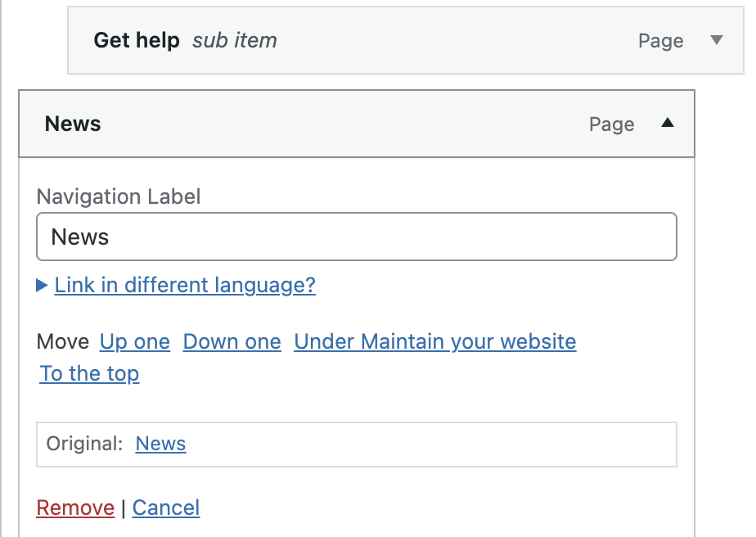Collapse the News item with the up arrow
Viewport: 756px width, 537px height.
pyautogui.click(x=667, y=124)
